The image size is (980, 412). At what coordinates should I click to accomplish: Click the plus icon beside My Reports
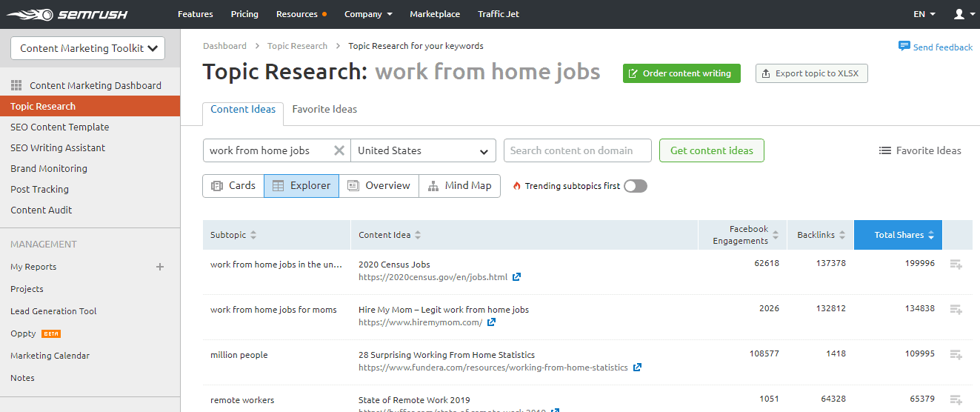click(x=160, y=267)
